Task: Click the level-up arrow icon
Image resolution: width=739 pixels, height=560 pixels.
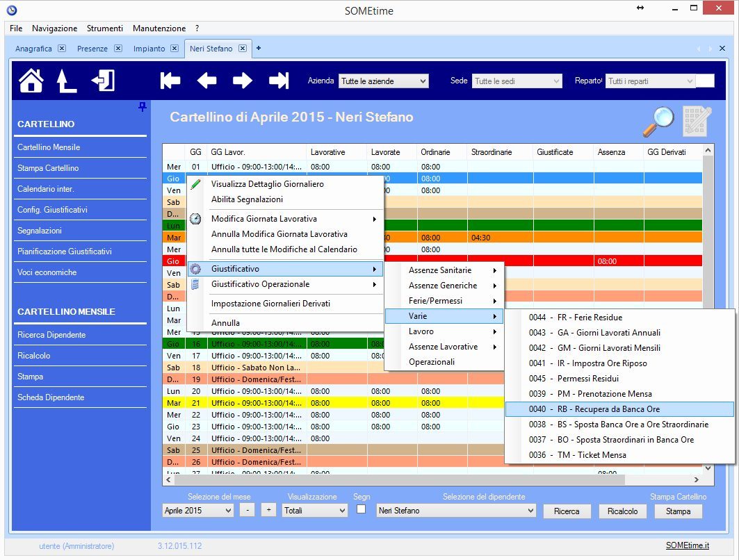Action: click(66, 81)
